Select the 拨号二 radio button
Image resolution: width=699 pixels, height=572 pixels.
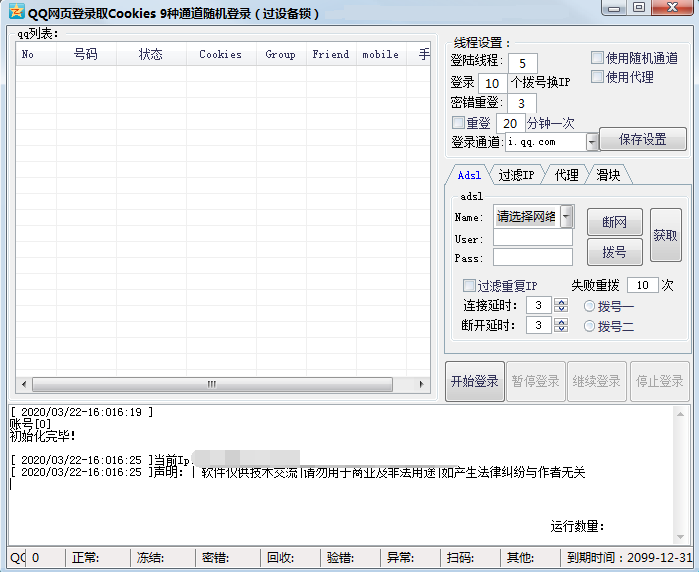click(x=589, y=326)
